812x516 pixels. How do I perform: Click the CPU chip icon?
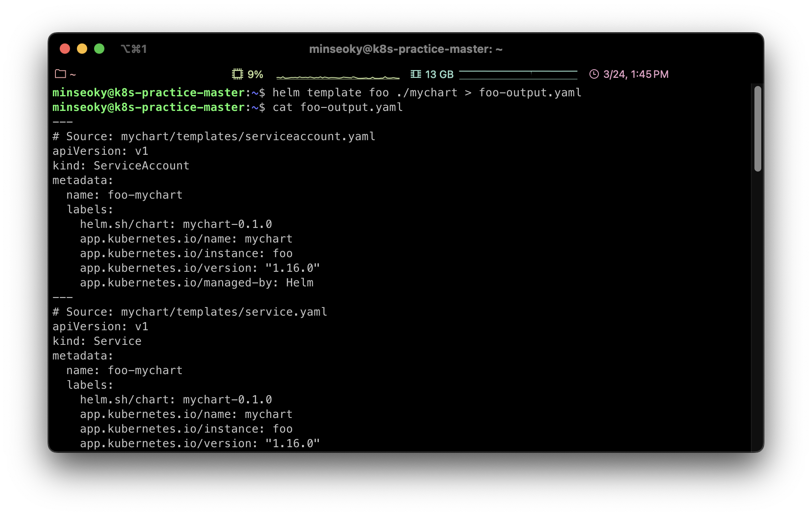pos(237,74)
